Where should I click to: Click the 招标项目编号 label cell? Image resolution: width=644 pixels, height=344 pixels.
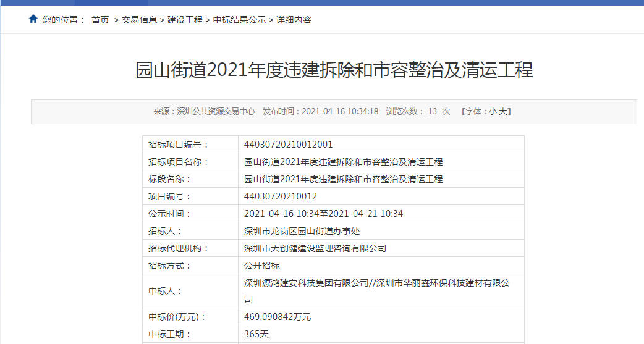click(190, 145)
